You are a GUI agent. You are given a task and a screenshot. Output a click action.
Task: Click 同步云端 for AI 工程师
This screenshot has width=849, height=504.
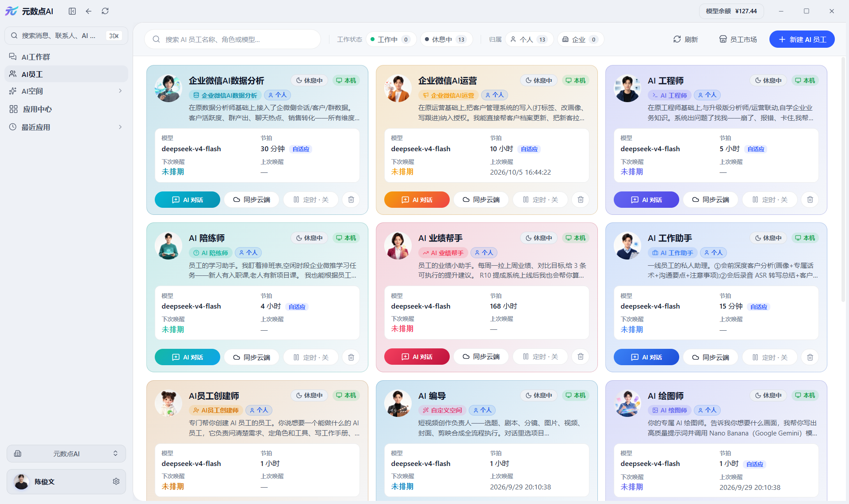pyautogui.click(x=711, y=200)
